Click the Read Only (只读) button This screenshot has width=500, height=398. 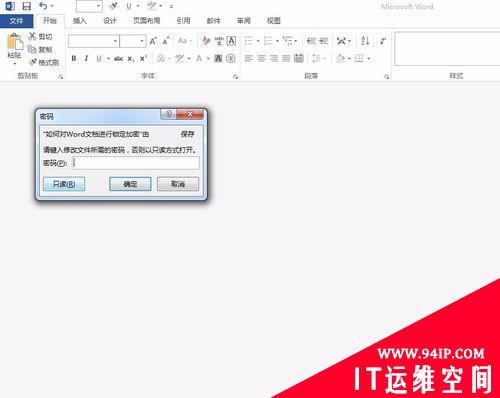tap(64, 184)
